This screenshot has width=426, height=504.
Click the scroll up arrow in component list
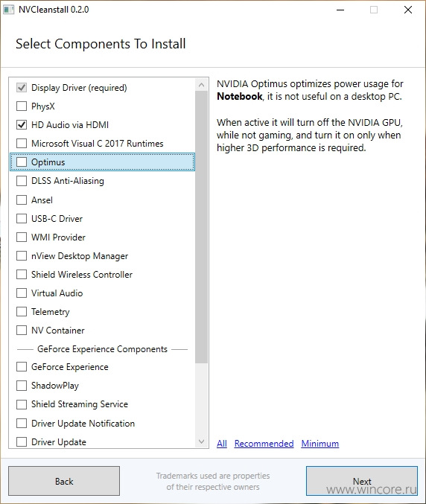point(202,85)
